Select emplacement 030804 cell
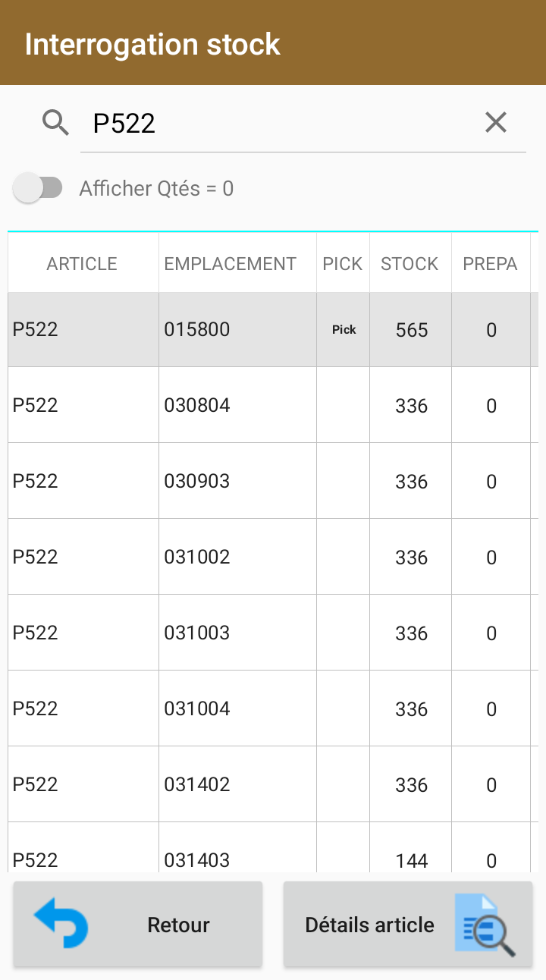The width and height of the screenshot is (546, 980). 237,405
